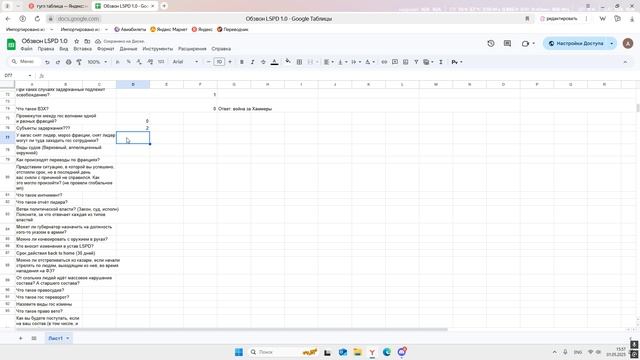This screenshot has height=360, width=640.
Task: Open the zoom 100% dropdown
Action: tap(97, 62)
